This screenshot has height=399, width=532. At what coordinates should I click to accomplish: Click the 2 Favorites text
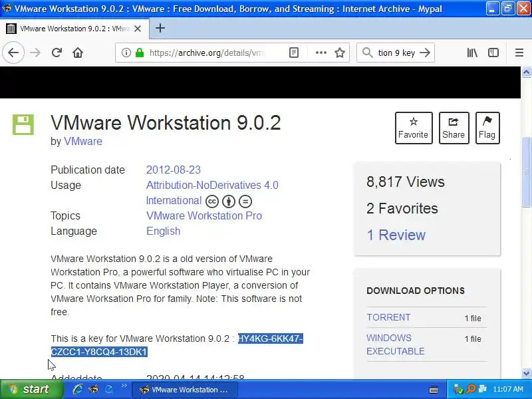click(x=402, y=208)
